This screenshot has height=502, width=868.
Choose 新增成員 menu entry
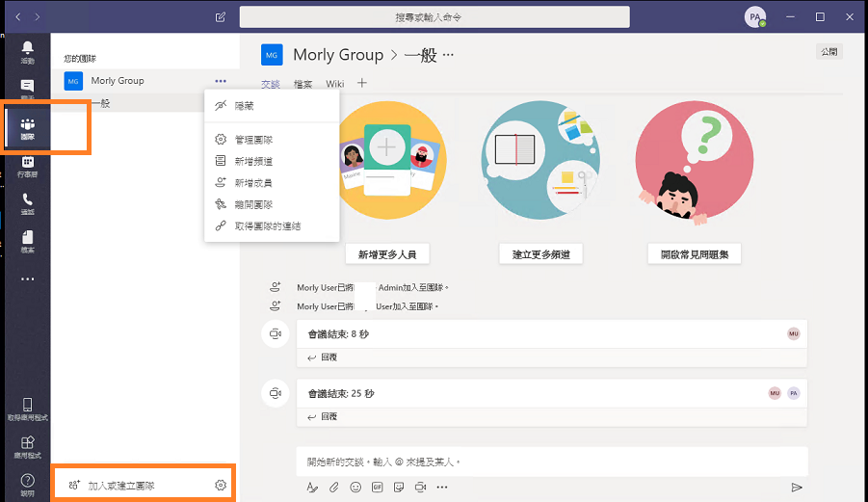point(272,183)
